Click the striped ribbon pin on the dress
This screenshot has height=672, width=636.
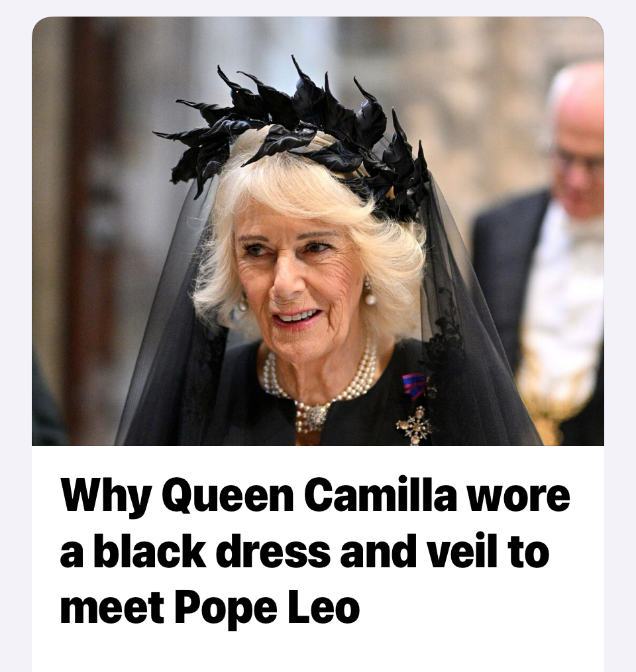point(415,386)
